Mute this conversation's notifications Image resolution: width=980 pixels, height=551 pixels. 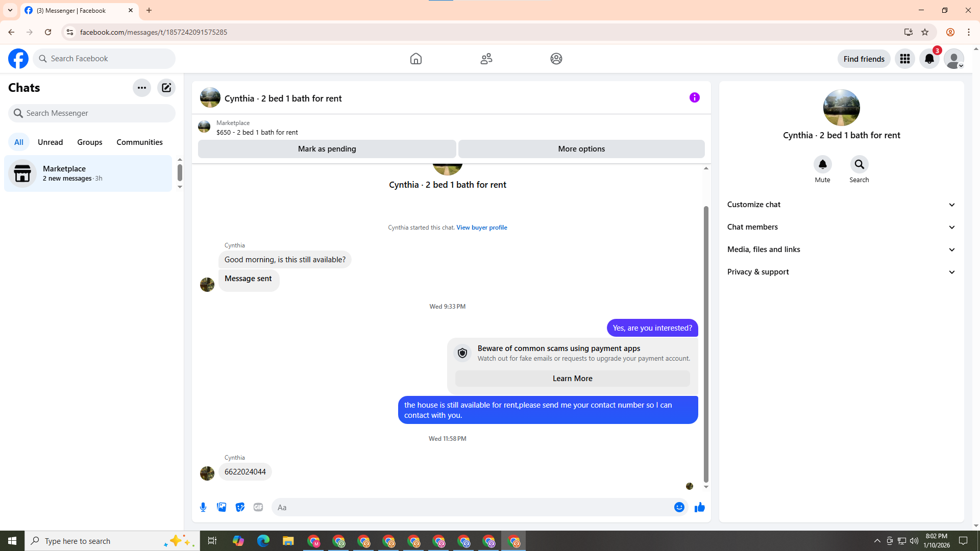click(x=822, y=165)
